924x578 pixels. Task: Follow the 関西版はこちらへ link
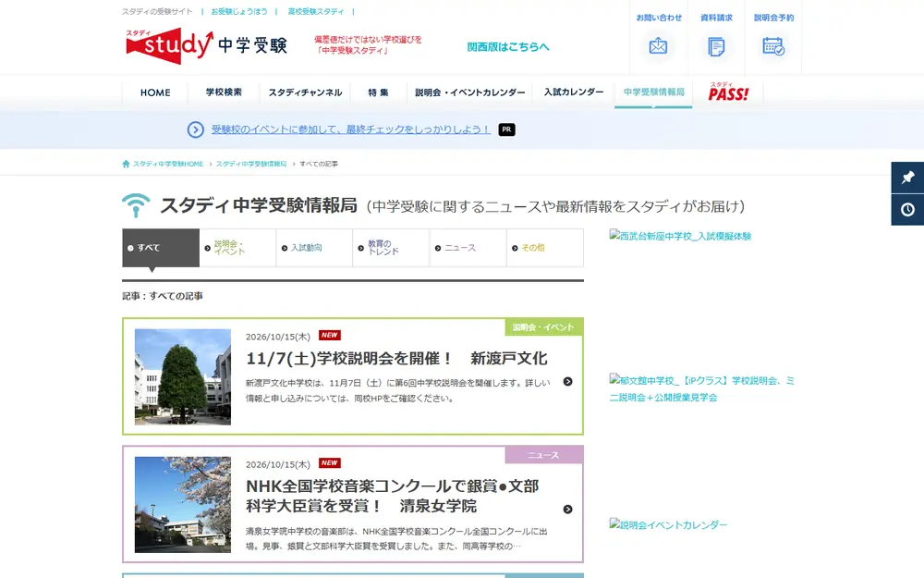pos(508,46)
